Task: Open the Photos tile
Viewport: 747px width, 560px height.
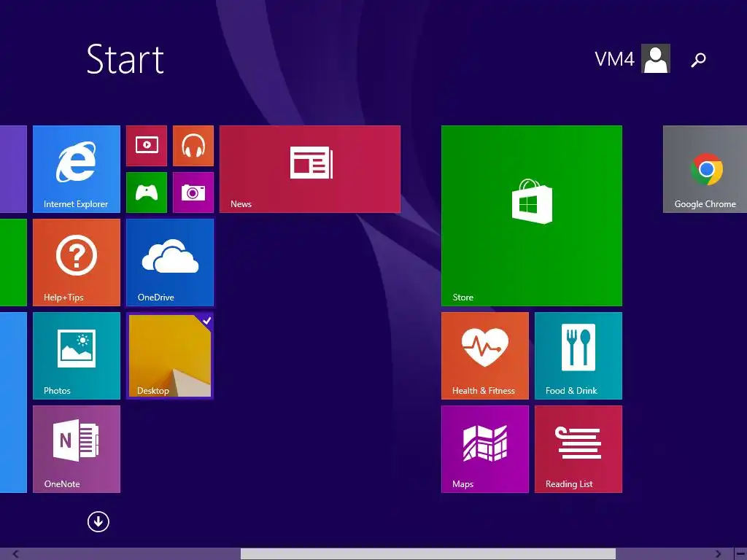Action: (76, 356)
